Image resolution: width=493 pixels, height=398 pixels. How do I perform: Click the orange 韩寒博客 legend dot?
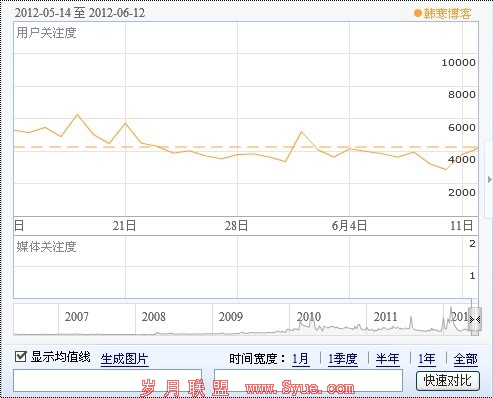click(x=418, y=14)
